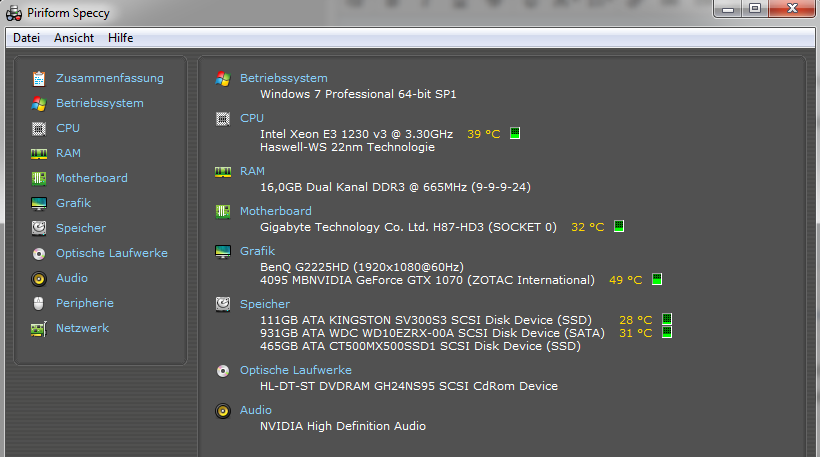This screenshot has height=457, width=820.
Task: Click the Speicher hard drive icon in sidebar
Action: pyautogui.click(x=39, y=228)
